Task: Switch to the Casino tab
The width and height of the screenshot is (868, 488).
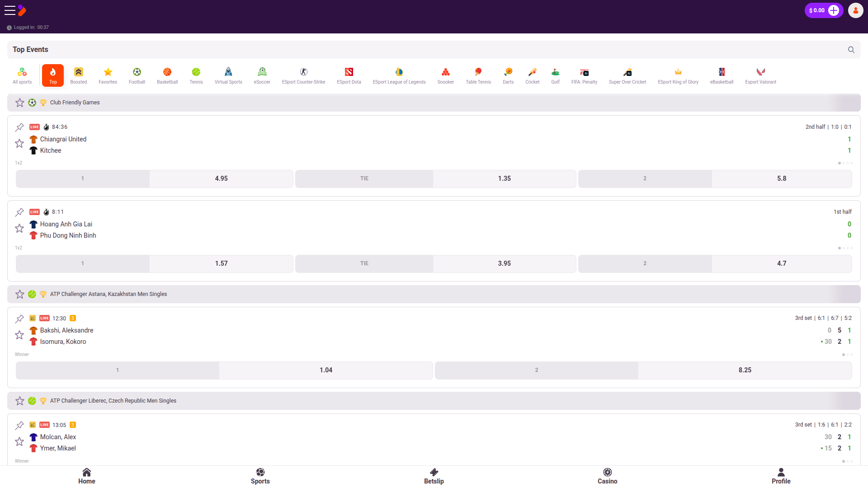Action: (607, 476)
